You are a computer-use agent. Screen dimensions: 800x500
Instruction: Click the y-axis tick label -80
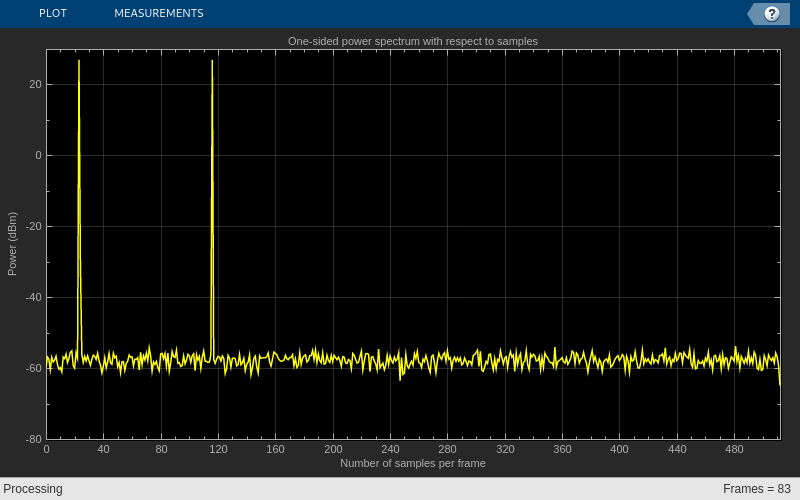(x=34, y=439)
